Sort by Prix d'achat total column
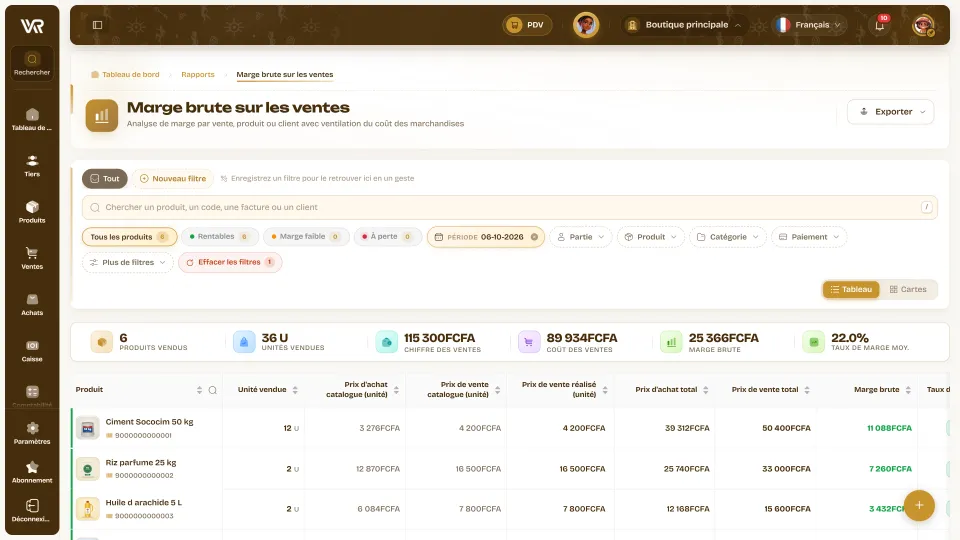This screenshot has height=540, width=960. point(705,390)
